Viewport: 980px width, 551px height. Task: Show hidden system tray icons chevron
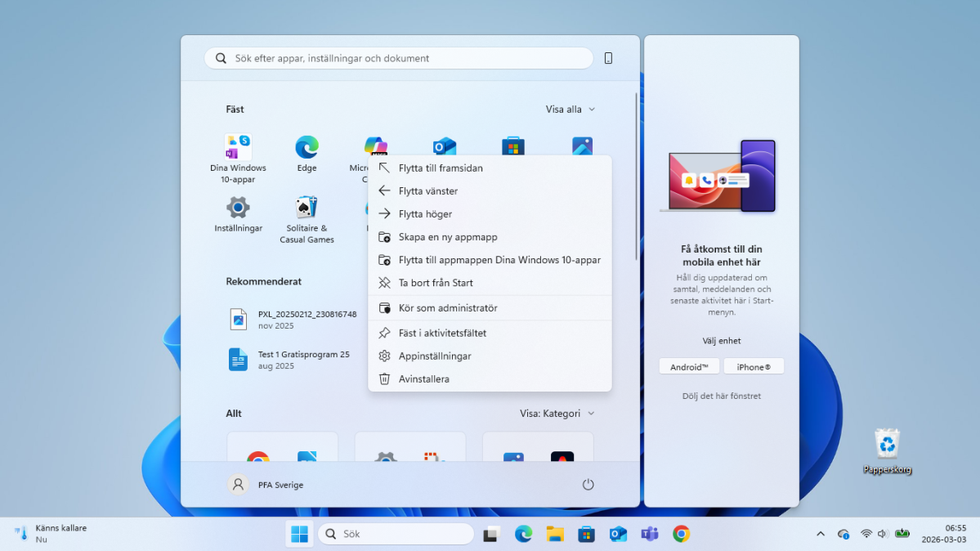point(821,534)
